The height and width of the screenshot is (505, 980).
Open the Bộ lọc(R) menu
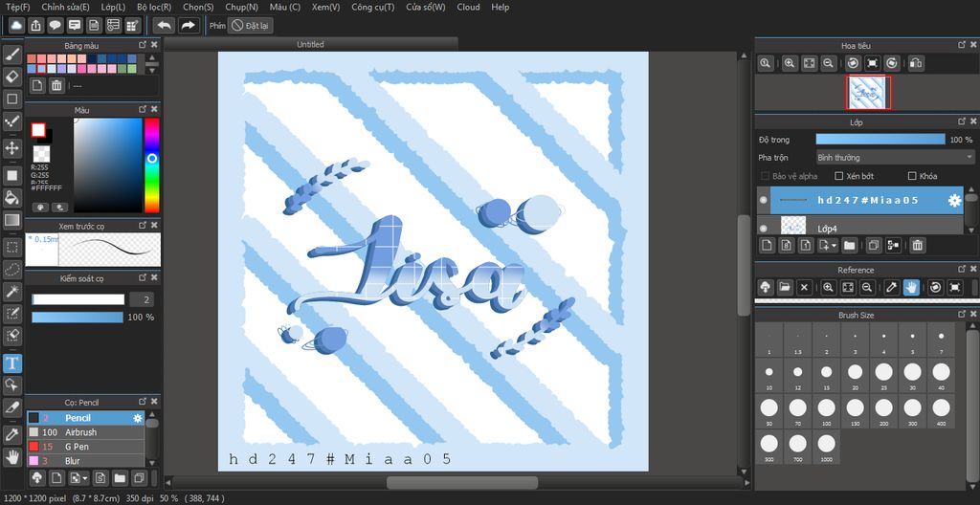coord(154,8)
